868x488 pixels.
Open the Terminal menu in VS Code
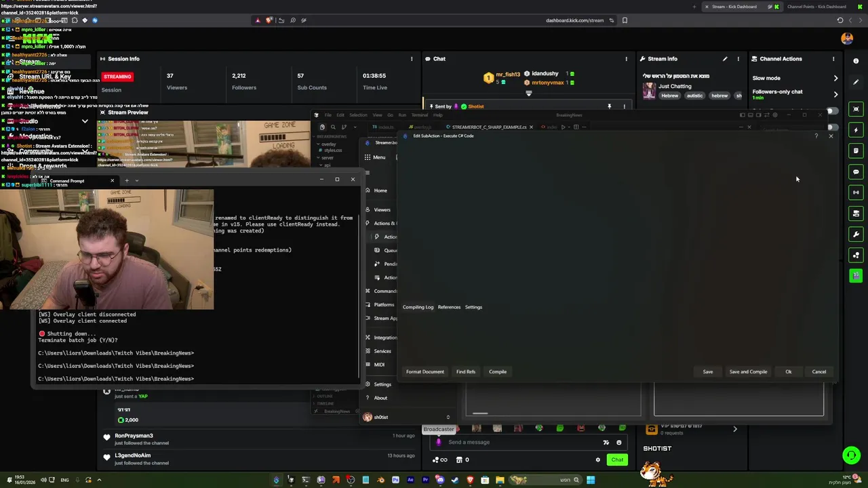[420, 115]
